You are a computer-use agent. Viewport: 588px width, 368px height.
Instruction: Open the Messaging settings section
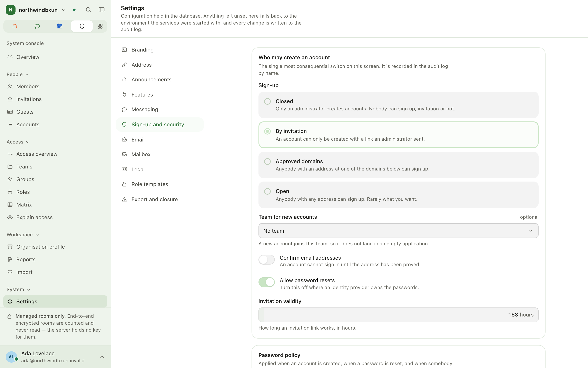[x=160, y=110]
